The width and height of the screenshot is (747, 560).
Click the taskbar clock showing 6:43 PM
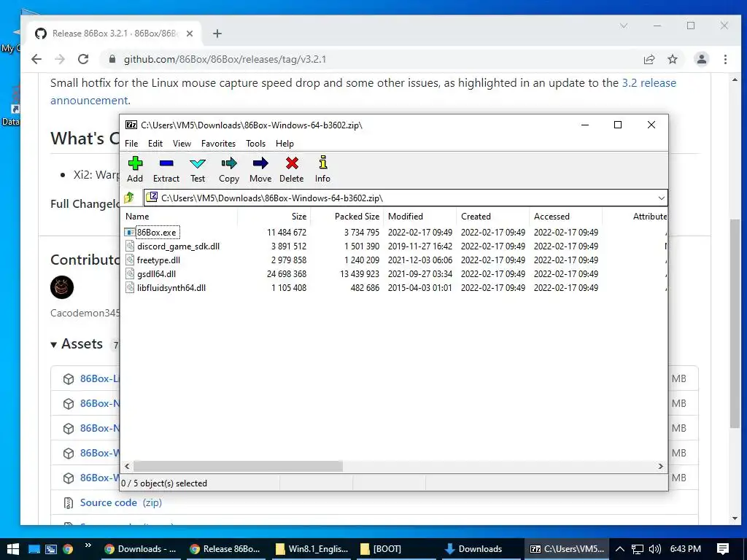coord(686,549)
